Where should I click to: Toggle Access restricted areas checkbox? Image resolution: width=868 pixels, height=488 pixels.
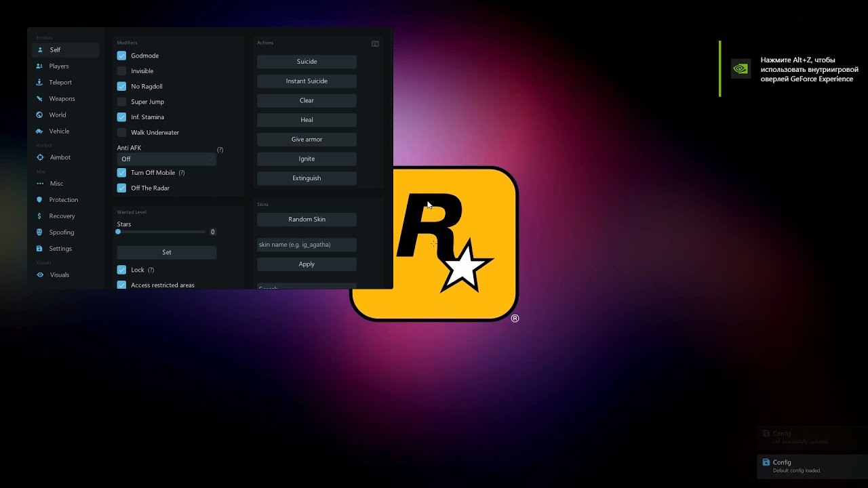click(121, 285)
